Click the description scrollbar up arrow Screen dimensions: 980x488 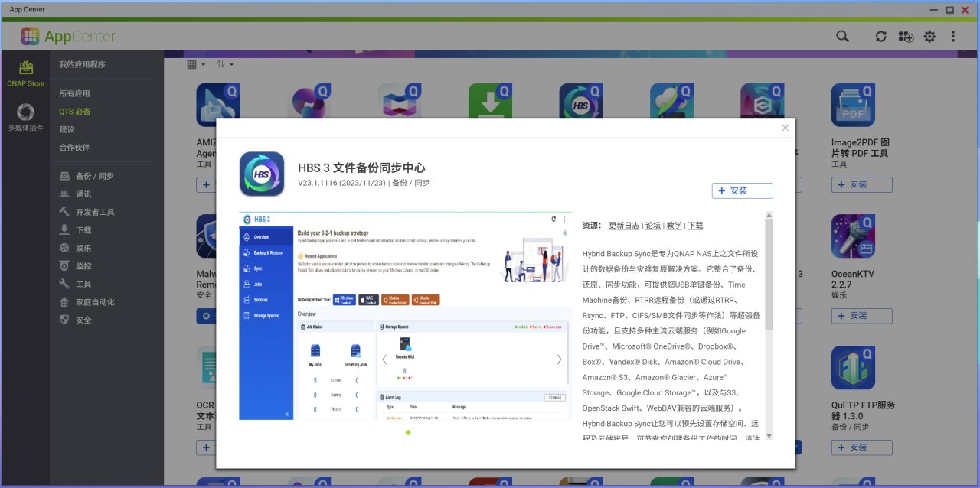click(769, 216)
